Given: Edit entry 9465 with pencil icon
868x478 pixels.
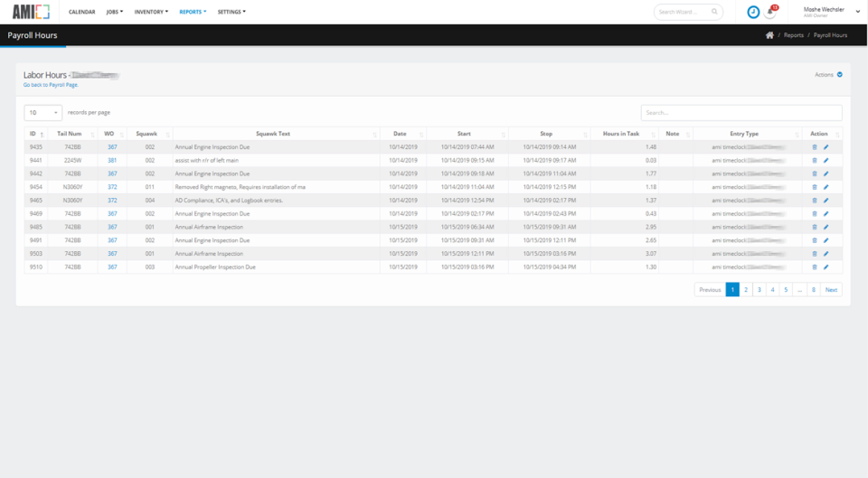Looking at the screenshot, I should coord(826,201).
